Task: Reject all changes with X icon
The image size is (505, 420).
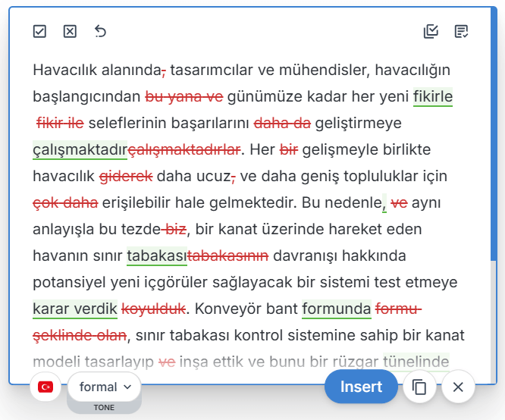Action: [70, 31]
